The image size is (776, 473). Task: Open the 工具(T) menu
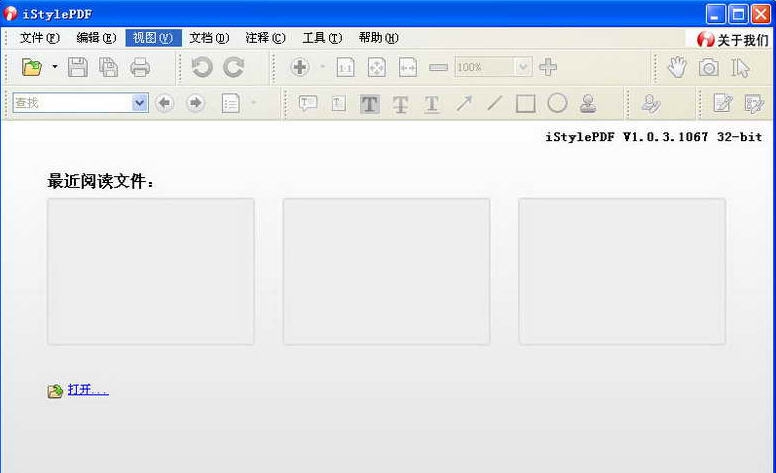coord(322,38)
